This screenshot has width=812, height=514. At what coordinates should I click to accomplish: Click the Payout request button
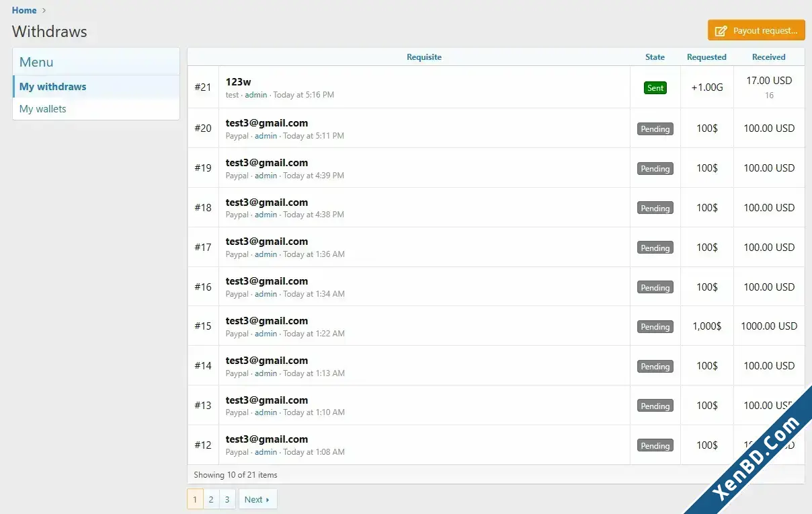756,30
